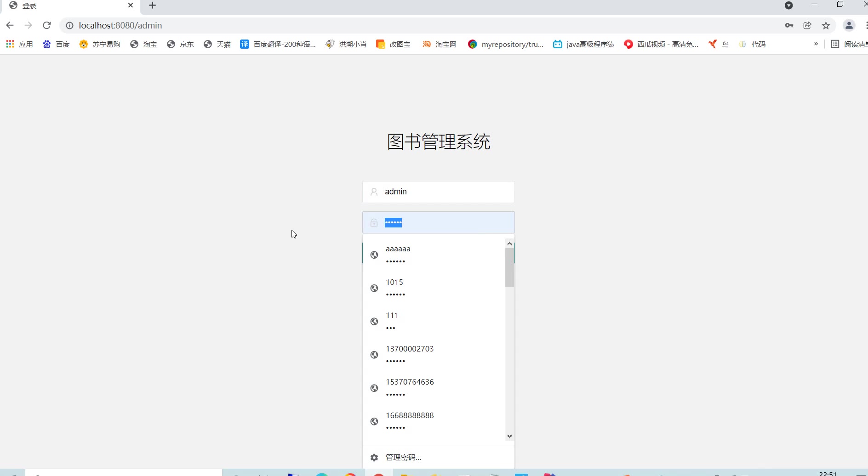Viewport: 868px width, 476px height.
Task: Click the scroll up arrow of password list
Action: (x=509, y=243)
